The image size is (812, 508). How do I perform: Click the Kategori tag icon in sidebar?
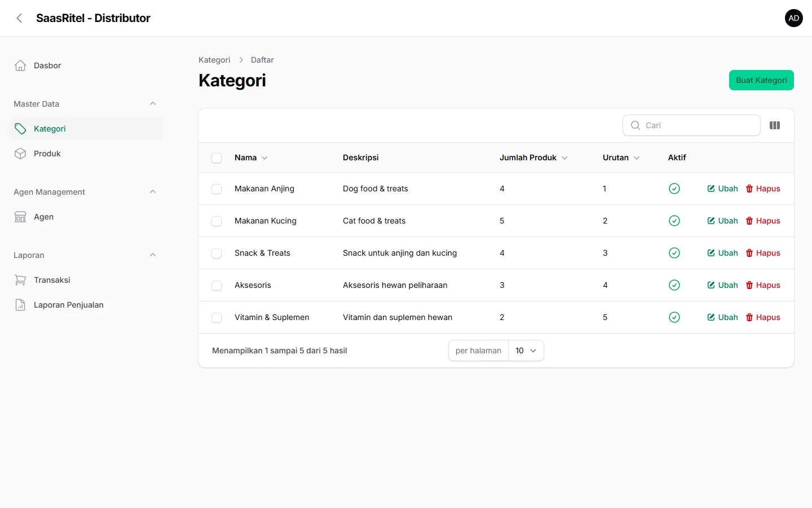point(20,129)
